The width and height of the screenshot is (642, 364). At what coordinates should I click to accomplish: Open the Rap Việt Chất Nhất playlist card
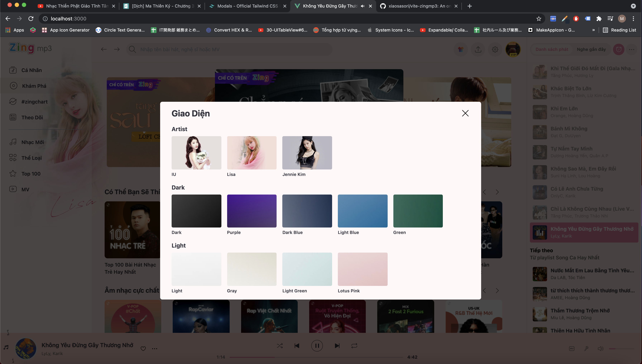[x=269, y=317]
